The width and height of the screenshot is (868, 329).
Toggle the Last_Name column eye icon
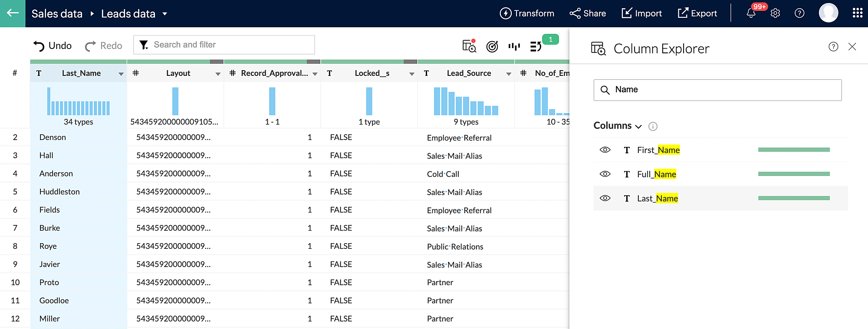605,199
